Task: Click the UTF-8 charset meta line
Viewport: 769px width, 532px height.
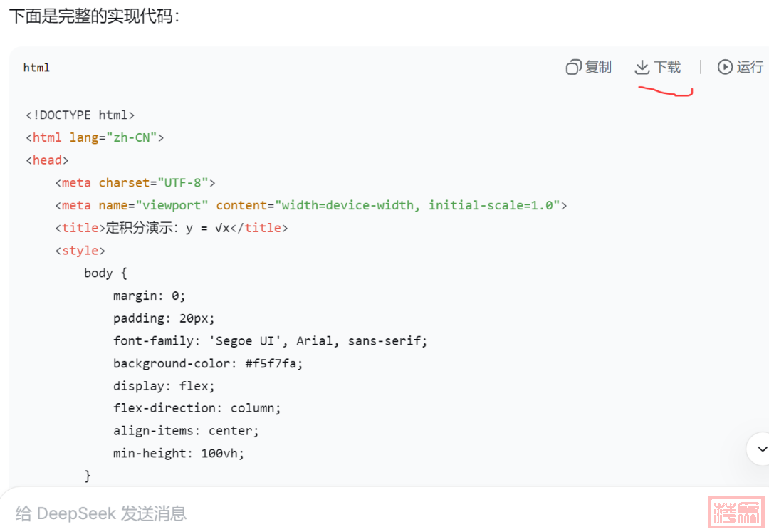Action: pos(135,183)
